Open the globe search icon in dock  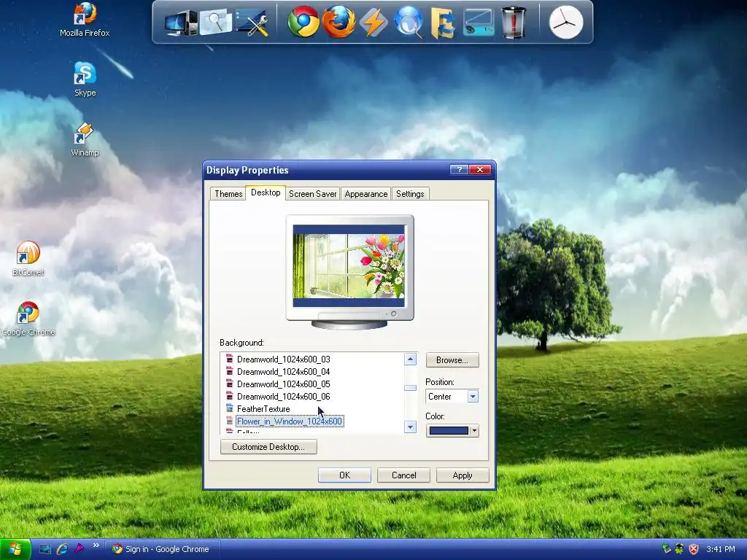coord(409,22)
